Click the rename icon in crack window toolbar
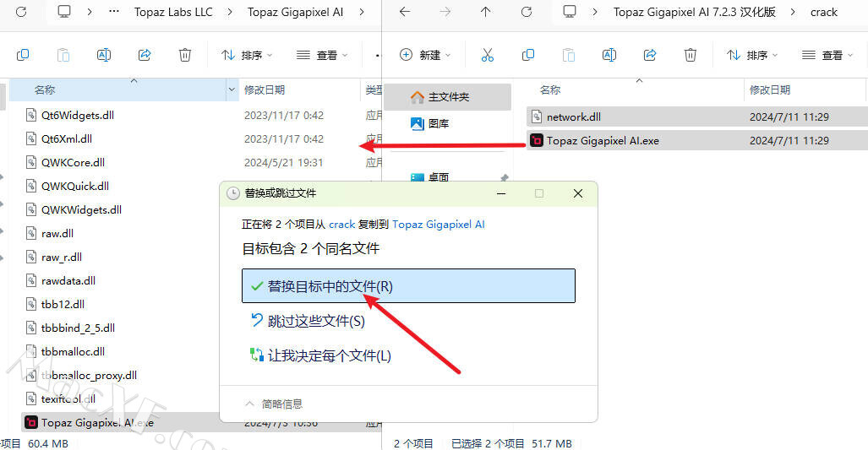The image size is (868, 450). click(x=609, y=55)
